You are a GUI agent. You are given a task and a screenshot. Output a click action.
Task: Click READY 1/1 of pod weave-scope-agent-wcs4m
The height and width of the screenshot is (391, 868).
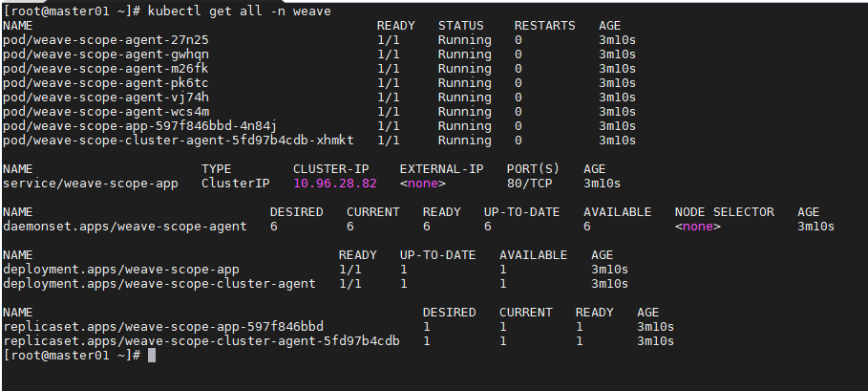coord(388,112)
